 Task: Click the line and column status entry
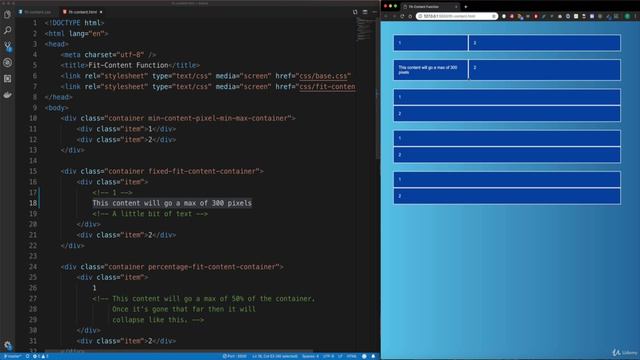tap(275, 356)
